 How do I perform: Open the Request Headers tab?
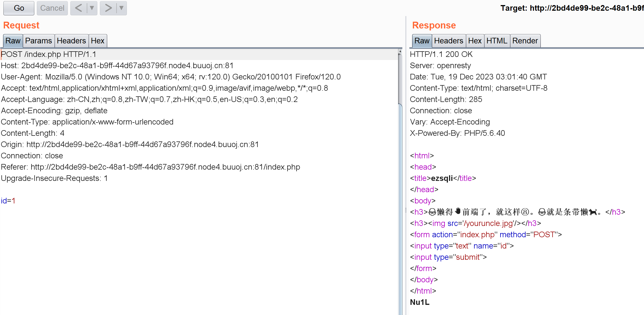pyautogui.click(x=71, y=41)
